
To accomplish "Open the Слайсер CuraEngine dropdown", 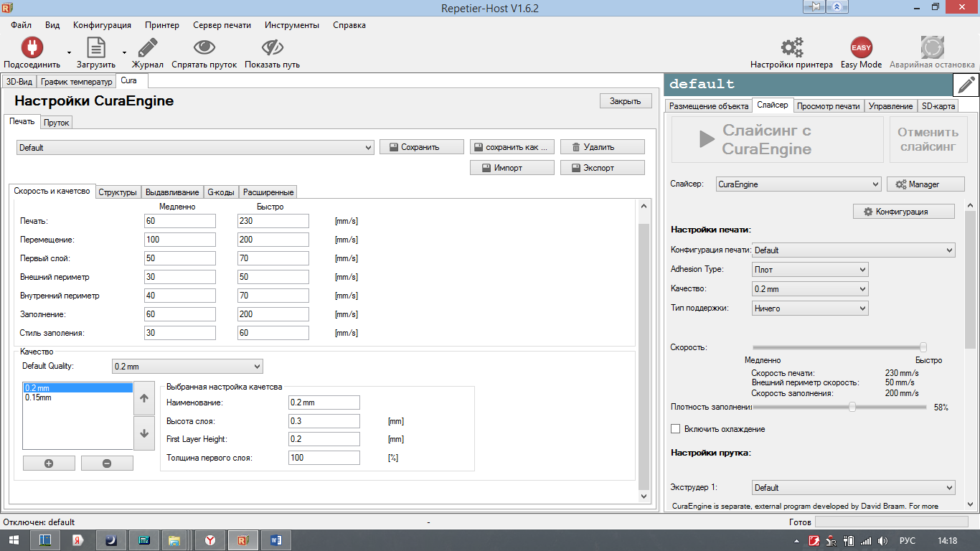I will pyautogui.click(x=798, y=184).
